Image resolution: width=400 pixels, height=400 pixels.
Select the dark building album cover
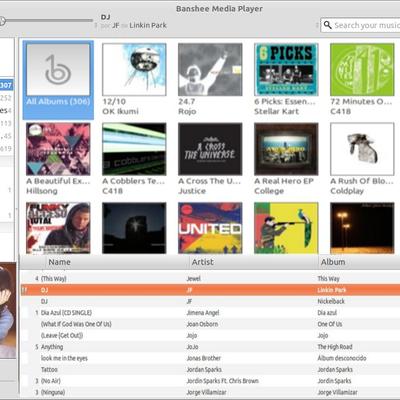point(134,228)
